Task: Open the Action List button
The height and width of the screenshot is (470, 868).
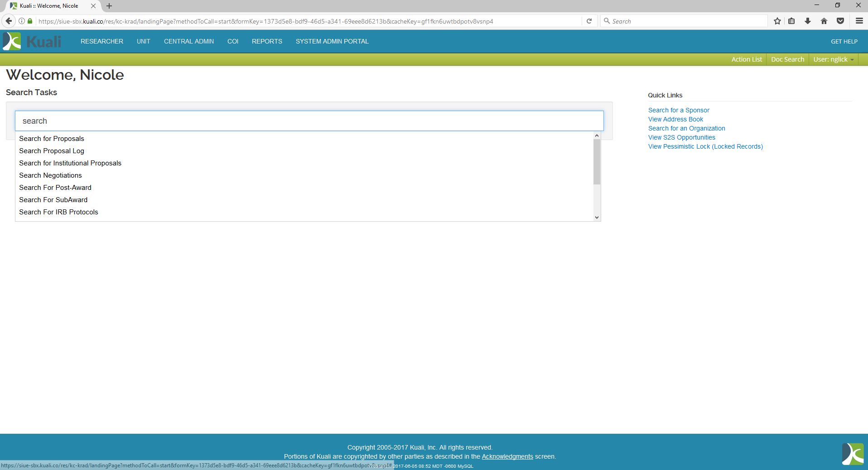Action: [747, 59]
